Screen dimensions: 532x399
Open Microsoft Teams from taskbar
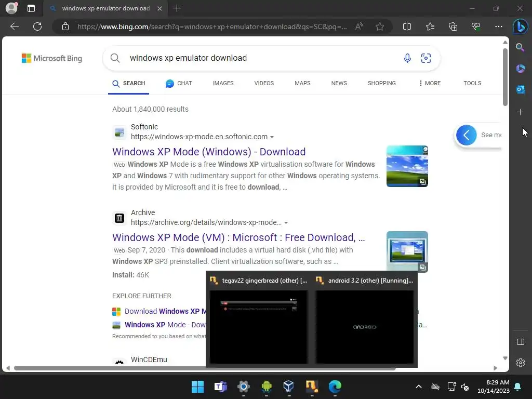(x=220, y=387)
